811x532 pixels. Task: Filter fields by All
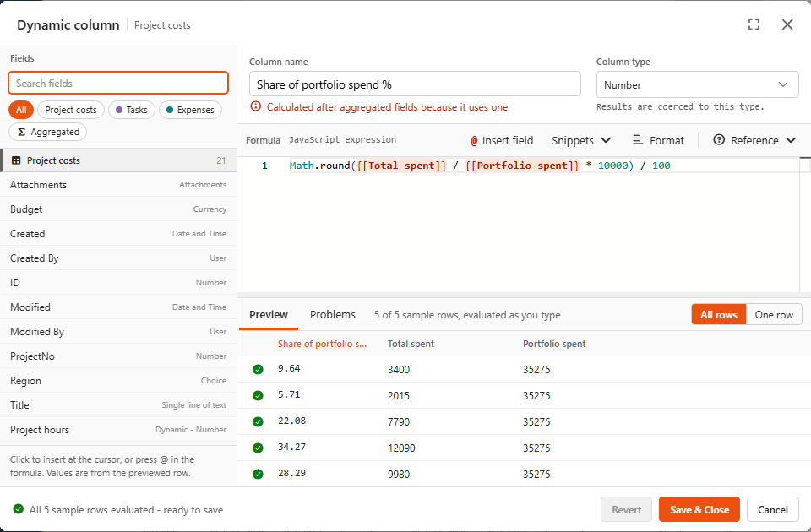click(x=21, y=110)
